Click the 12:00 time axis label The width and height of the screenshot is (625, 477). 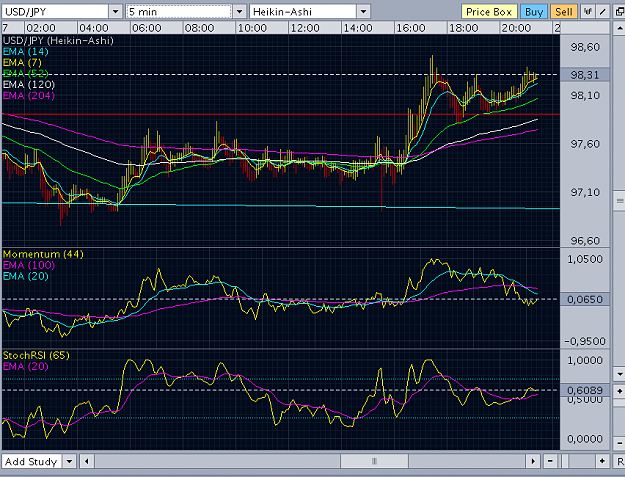(305, 28)
